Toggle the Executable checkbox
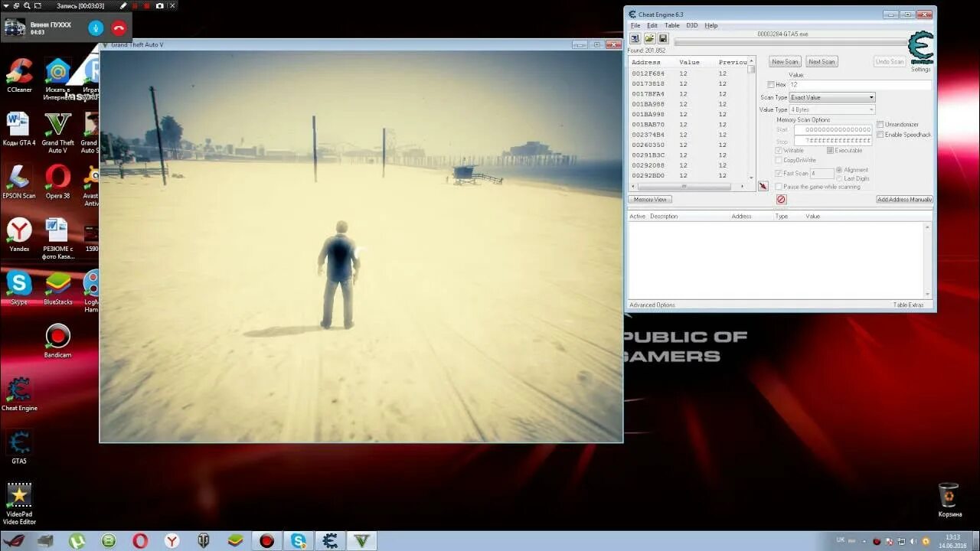980x551 pixels. click(831, 151)
